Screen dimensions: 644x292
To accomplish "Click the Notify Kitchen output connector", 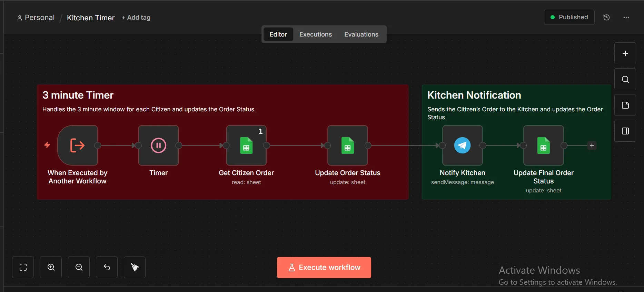I will [483, 145].
